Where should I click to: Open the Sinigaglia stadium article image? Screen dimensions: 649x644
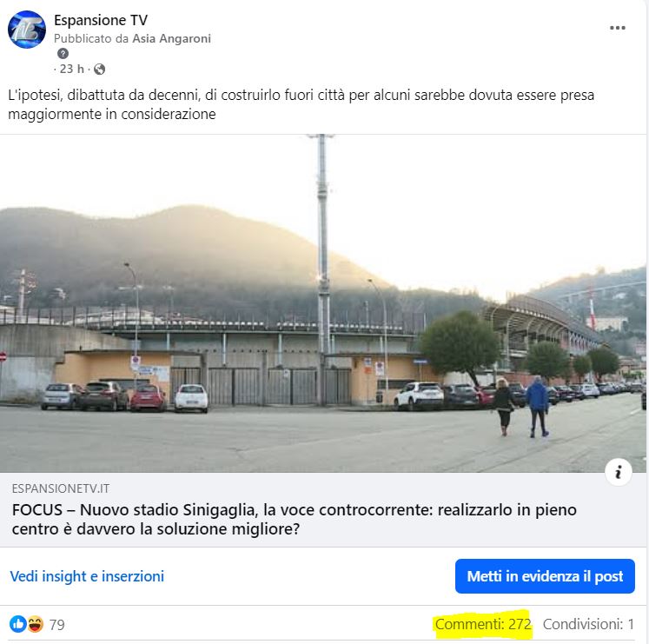click(323, 303)
